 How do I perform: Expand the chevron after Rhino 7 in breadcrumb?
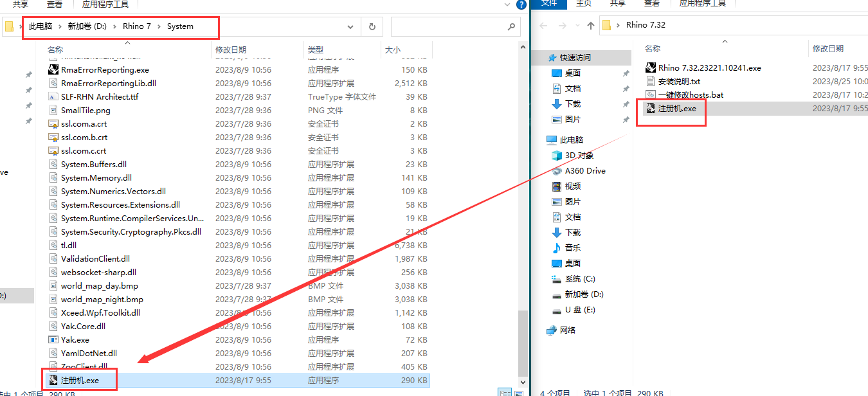159,26
